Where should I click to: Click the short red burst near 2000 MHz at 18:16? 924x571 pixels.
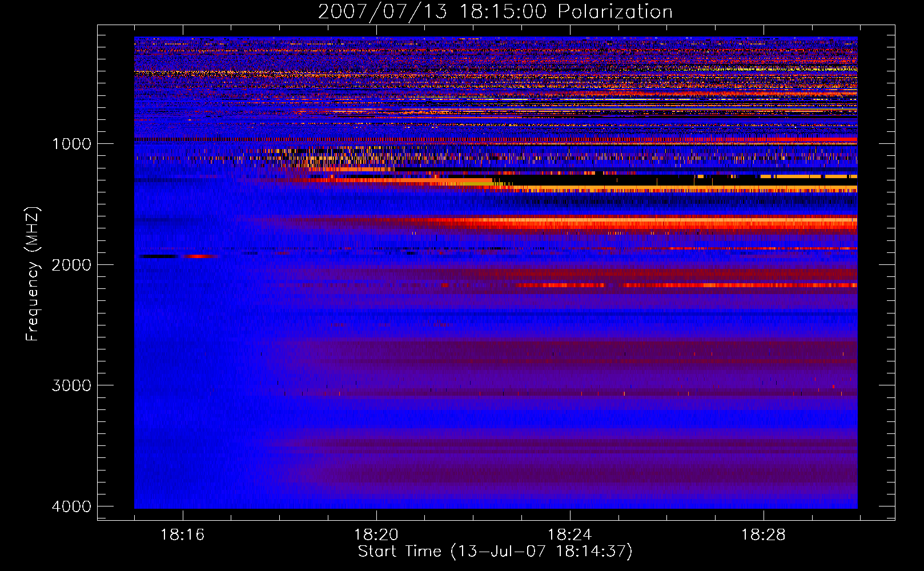tap(200, 256)
